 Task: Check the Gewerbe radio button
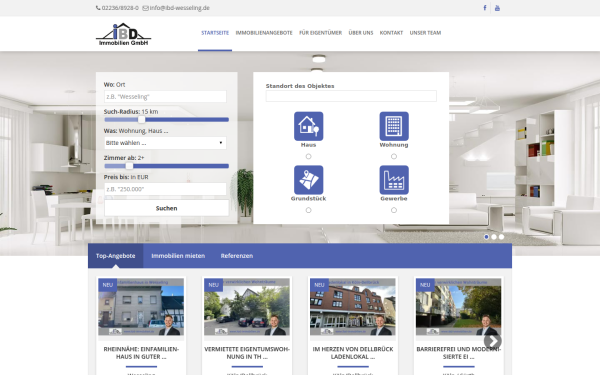click(x=394, y=210)
